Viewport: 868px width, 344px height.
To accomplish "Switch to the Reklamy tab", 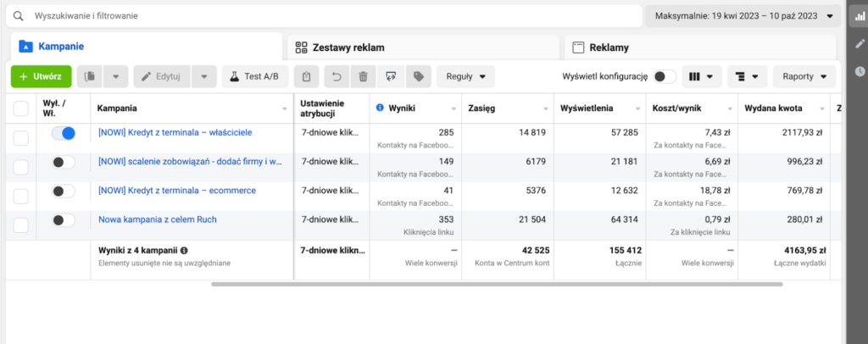I will tap(699, 47).
